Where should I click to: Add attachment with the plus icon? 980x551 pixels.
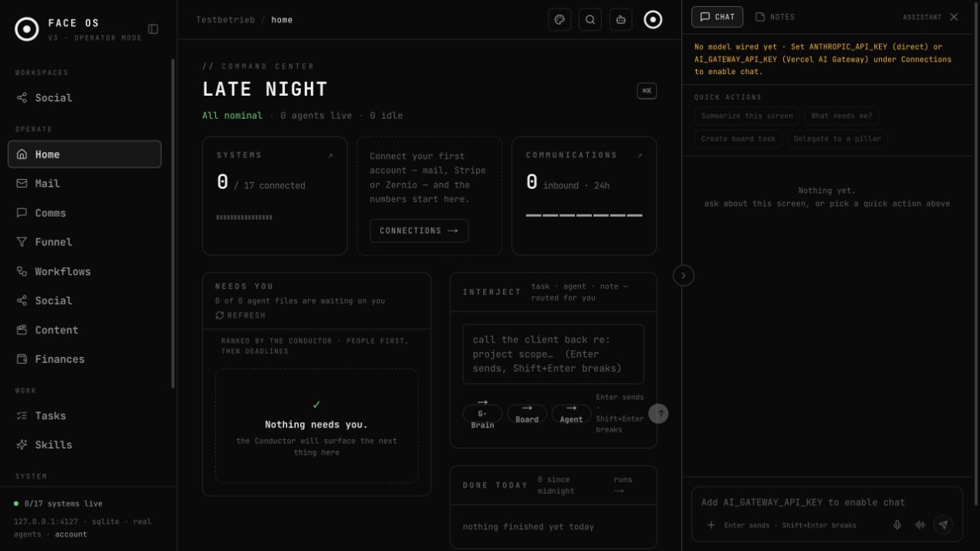click(711, 525)
